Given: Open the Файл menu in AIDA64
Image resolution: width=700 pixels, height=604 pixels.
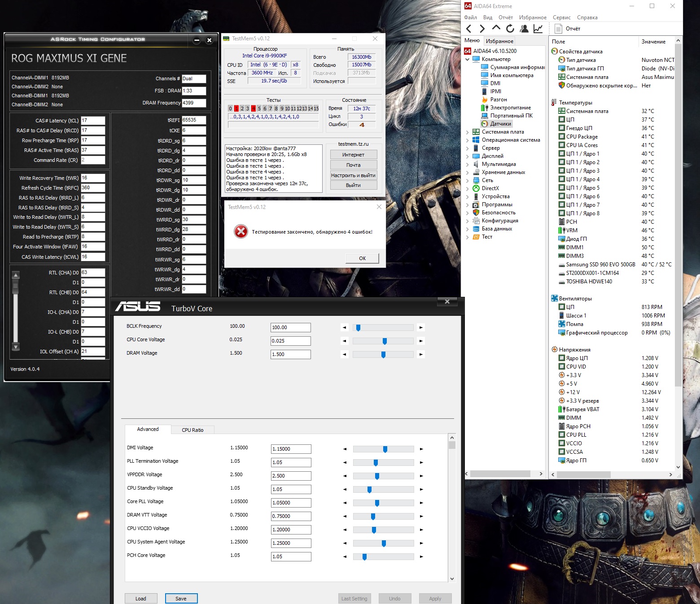Looking at the screenshot, I should (x=470, y=17).
